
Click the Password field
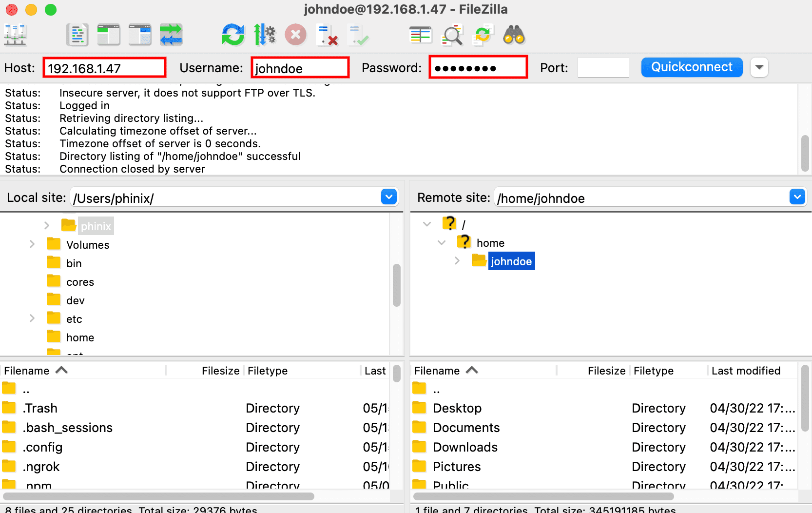click(478, 67)
